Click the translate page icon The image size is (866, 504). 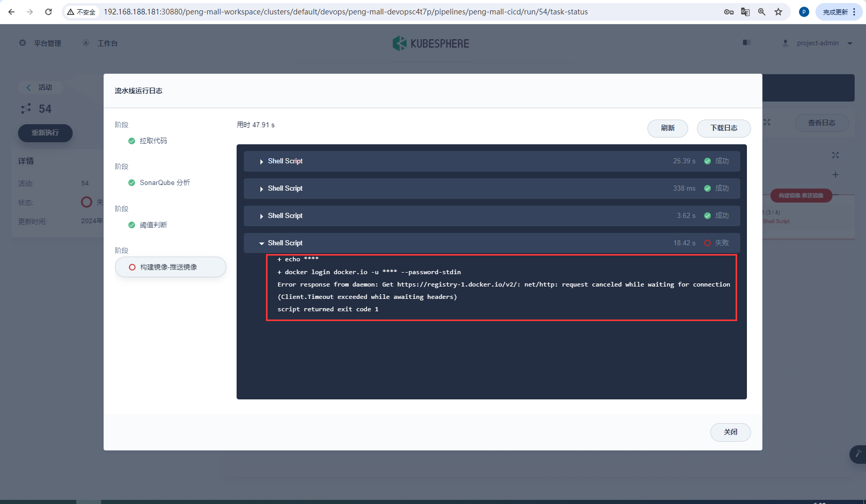[x=745, y=12]
